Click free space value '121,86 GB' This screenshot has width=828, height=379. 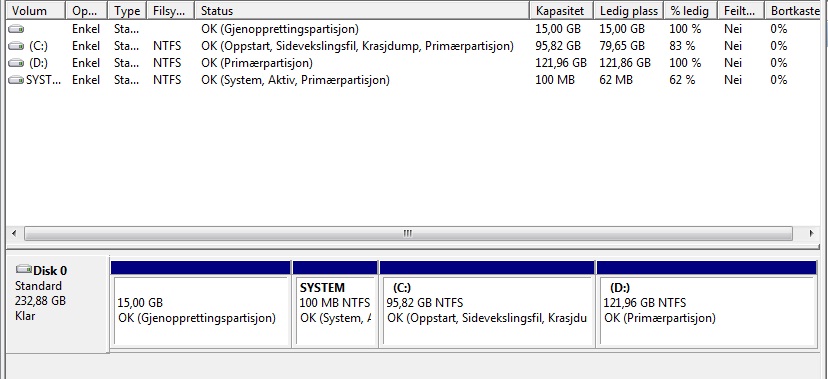point(625,63)
